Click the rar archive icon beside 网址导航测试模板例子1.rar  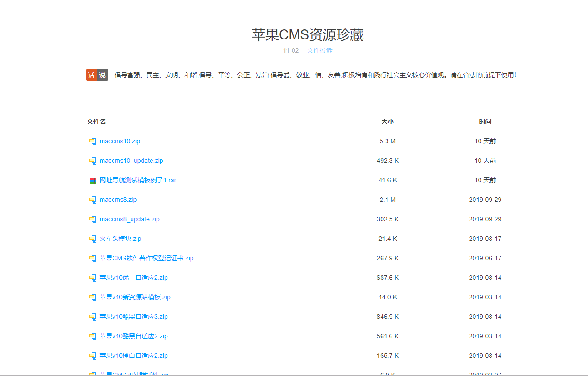[x=93, y=180]
